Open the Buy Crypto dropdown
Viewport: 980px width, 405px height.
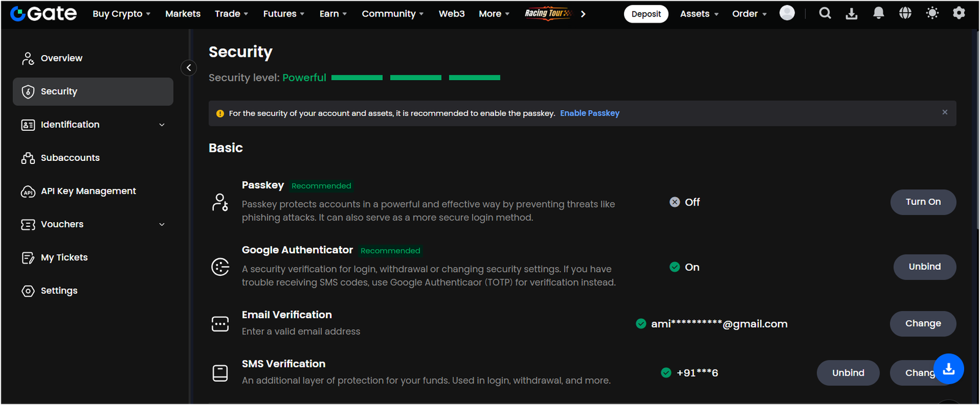click(x=121, y=13)
